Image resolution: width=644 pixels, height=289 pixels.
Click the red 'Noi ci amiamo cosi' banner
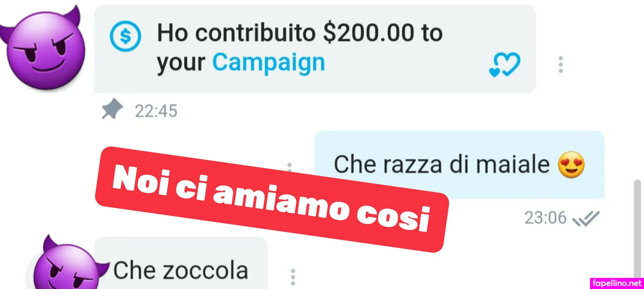[272, 199]
